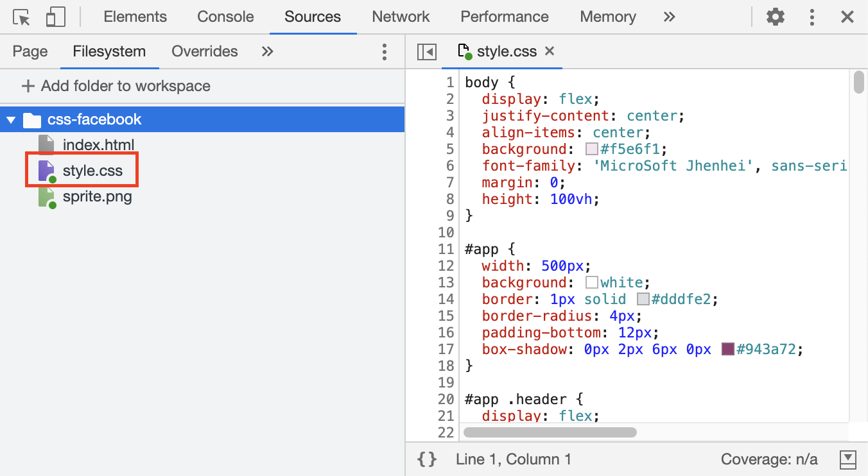Click the align-items property name
The image size is (868, 476).
tap(529, 133)
